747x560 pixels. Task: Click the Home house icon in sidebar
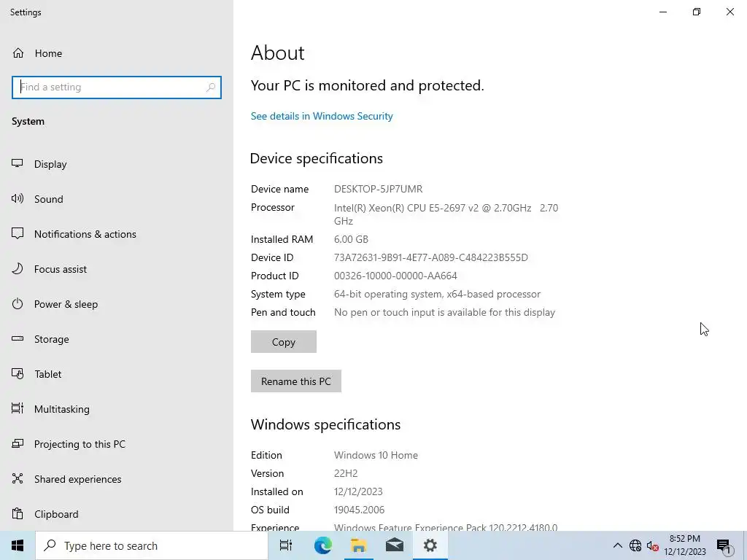click(x=18, y=52)
